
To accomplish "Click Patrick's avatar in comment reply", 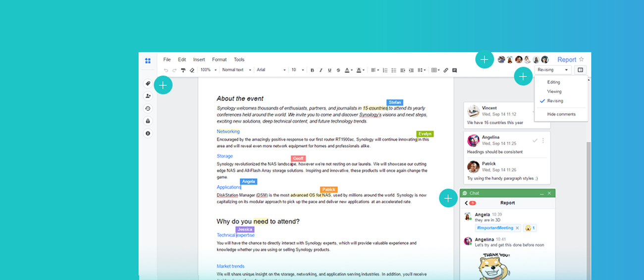I will click(x=474, y=167).
